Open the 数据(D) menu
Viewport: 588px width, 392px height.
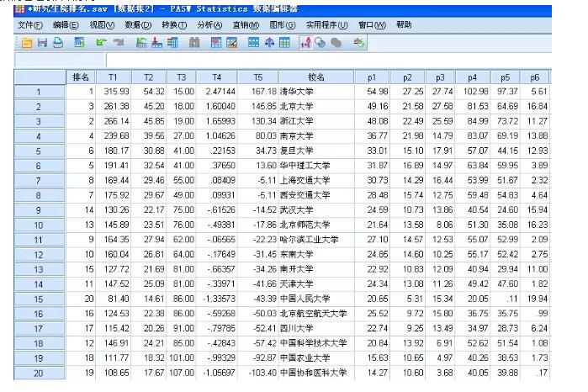[x=138, y=25]
